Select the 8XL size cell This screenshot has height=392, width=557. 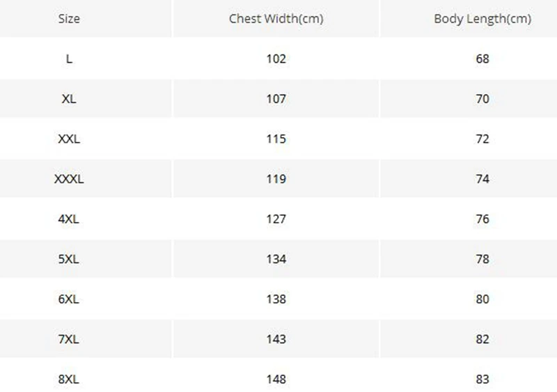point(69,379)
